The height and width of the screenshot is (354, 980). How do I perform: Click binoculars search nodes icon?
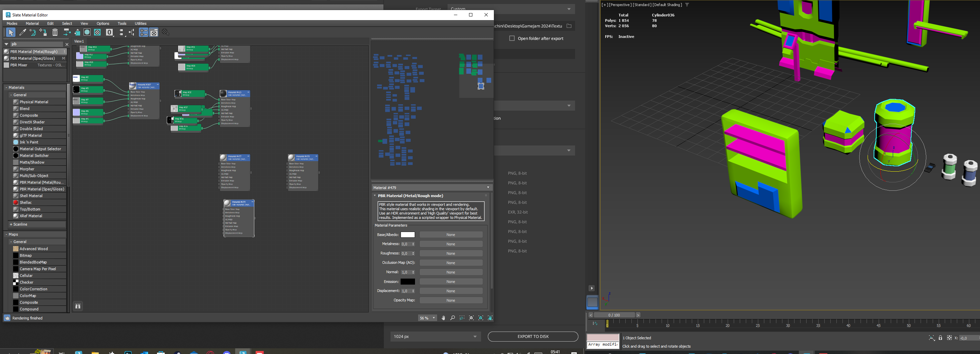coord(78,306)
